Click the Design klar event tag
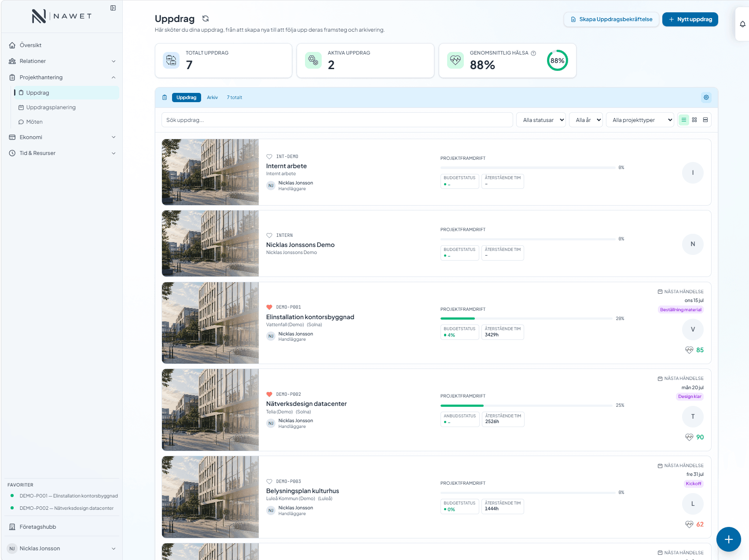Screen dimensions: 749x560 tap(690, 397)
